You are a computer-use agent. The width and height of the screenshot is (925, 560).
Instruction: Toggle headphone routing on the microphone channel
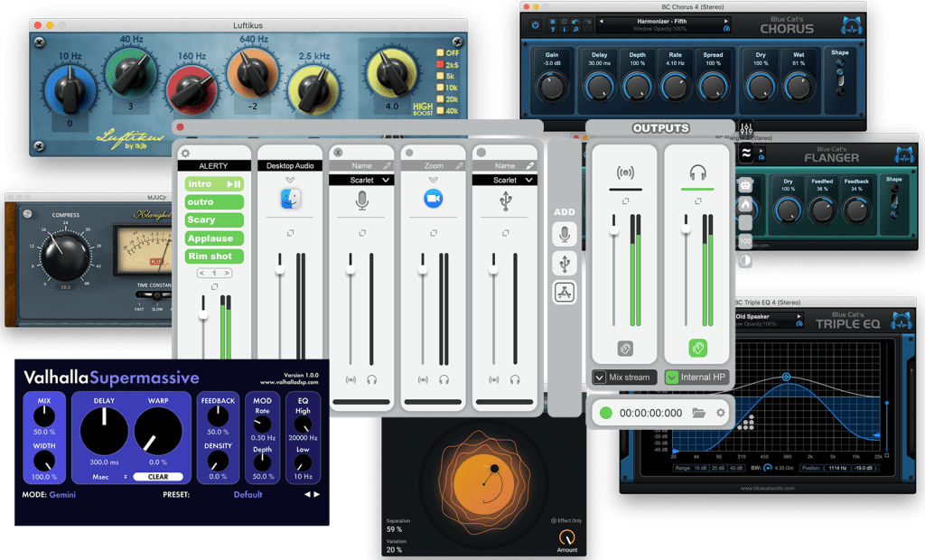pyautogui.click(x=371, y=379)
